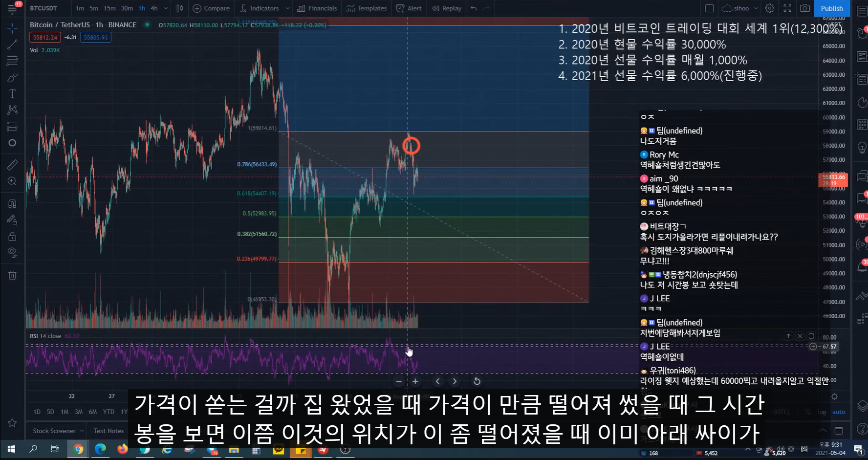
Task: Zoom out chart with minus button
Action: point(399,381)
